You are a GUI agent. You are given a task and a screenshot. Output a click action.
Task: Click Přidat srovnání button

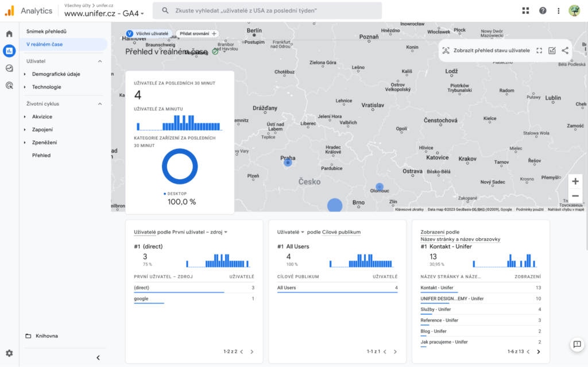coord(198,33)
